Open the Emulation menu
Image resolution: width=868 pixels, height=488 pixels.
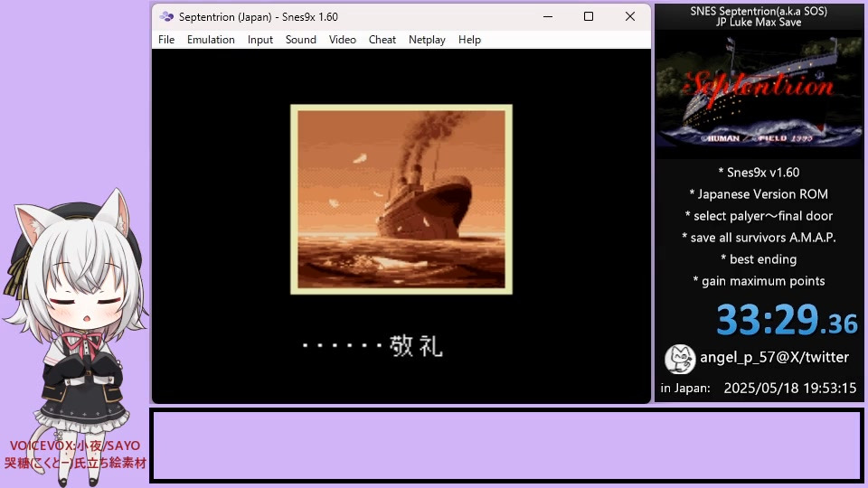(211, 40)
